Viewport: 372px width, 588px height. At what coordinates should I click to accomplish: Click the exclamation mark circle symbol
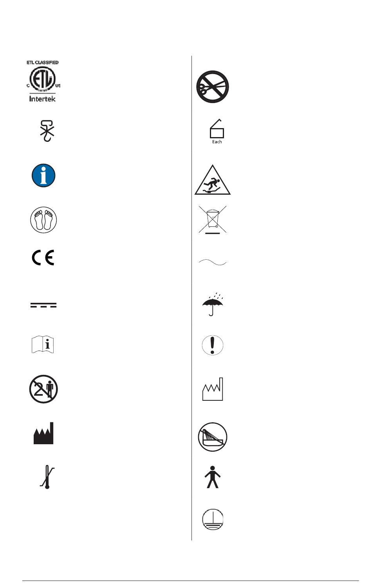point(213,345)
